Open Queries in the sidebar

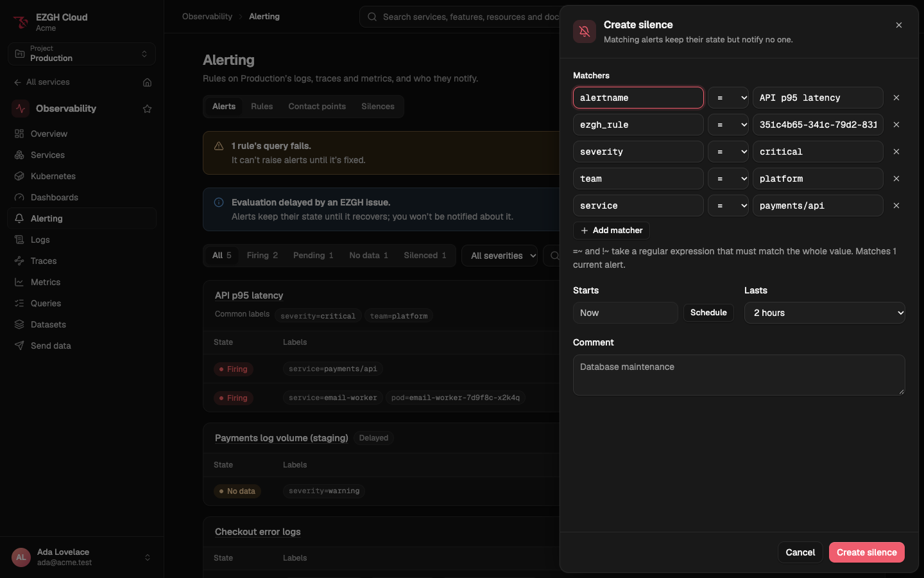click(x=81, y=303)
